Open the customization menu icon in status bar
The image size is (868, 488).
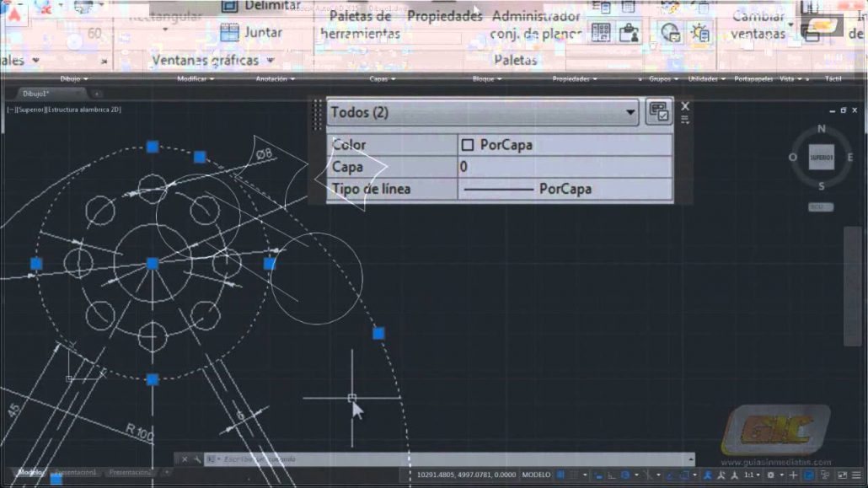point(856,475)
